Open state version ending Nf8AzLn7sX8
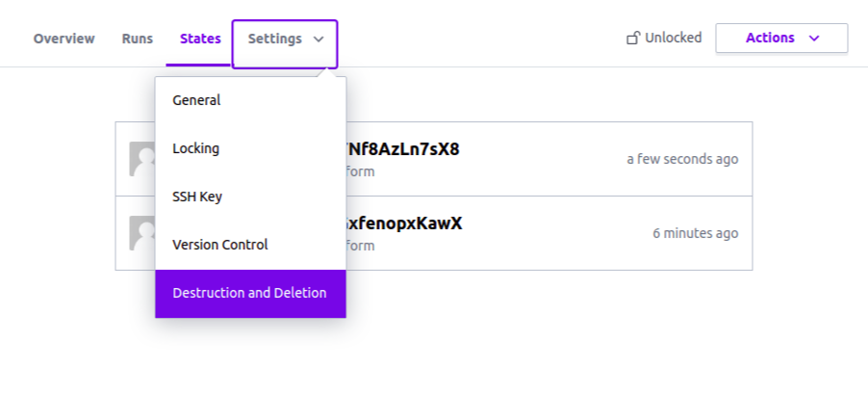The image size is (868, 419). [x=403, y=149]
